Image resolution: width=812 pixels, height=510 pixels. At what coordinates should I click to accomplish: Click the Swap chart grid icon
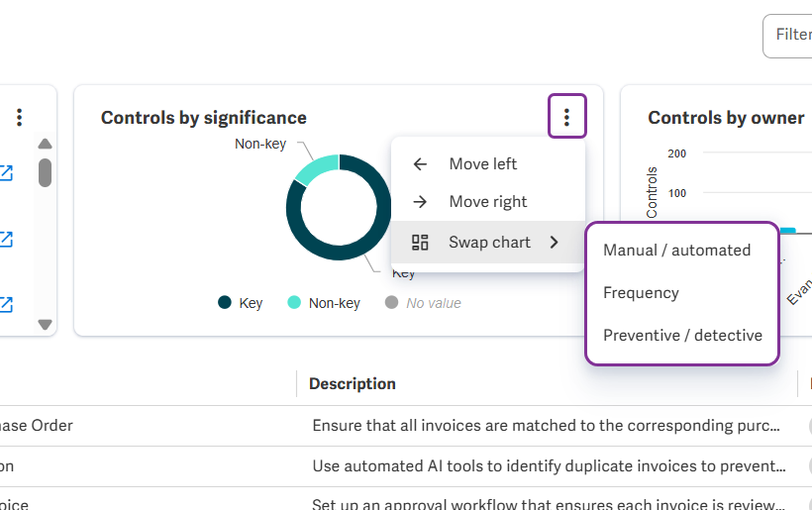click(x=420, y=243)
